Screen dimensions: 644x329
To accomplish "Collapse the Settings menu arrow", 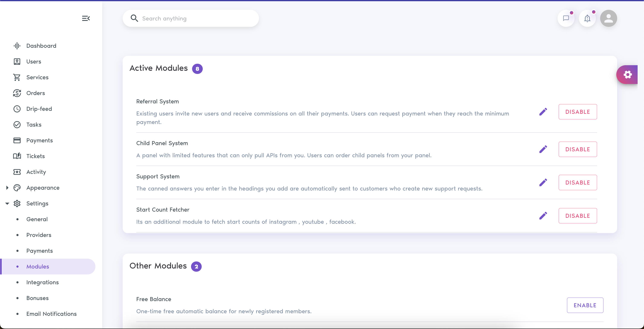I will [x=7, y=203].
